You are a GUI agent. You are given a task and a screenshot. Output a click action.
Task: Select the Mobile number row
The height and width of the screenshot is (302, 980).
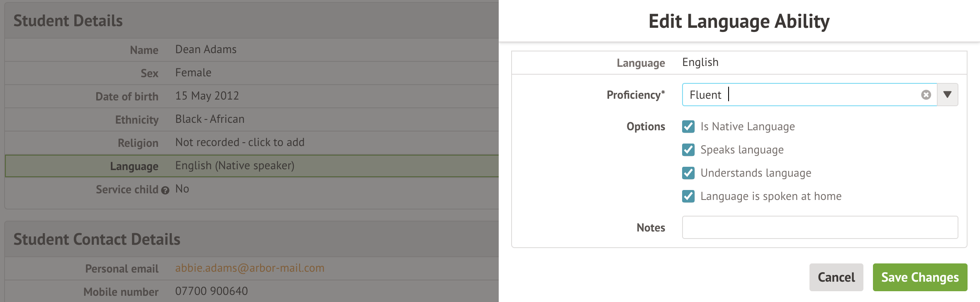[x=251, y=291]
